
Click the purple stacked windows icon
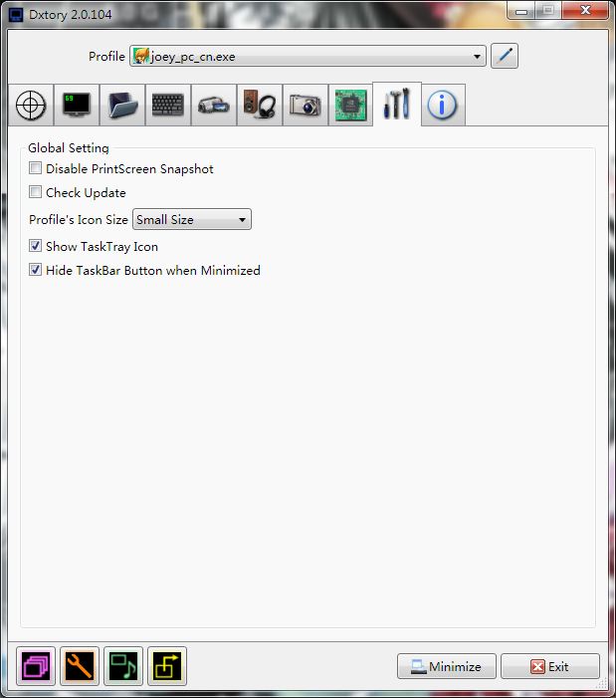36,666
